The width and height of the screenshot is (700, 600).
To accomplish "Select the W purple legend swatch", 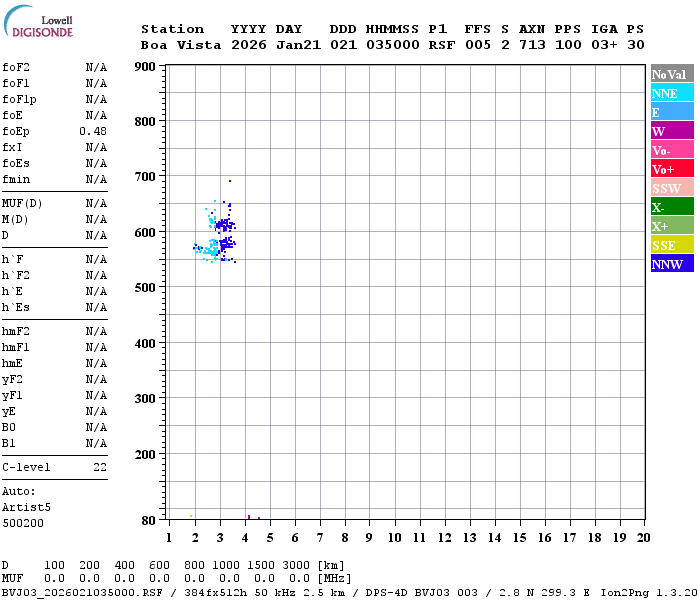I will click(672, 131).
